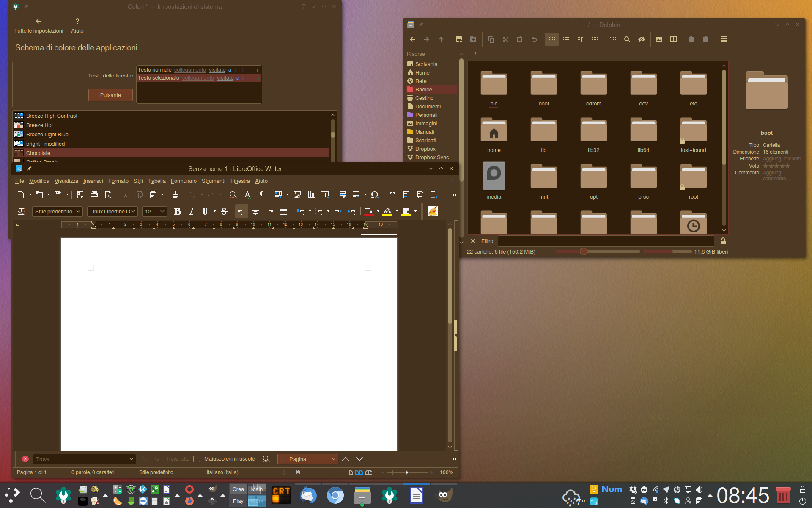Open Pagina navigation dropdown

point(307,459)
